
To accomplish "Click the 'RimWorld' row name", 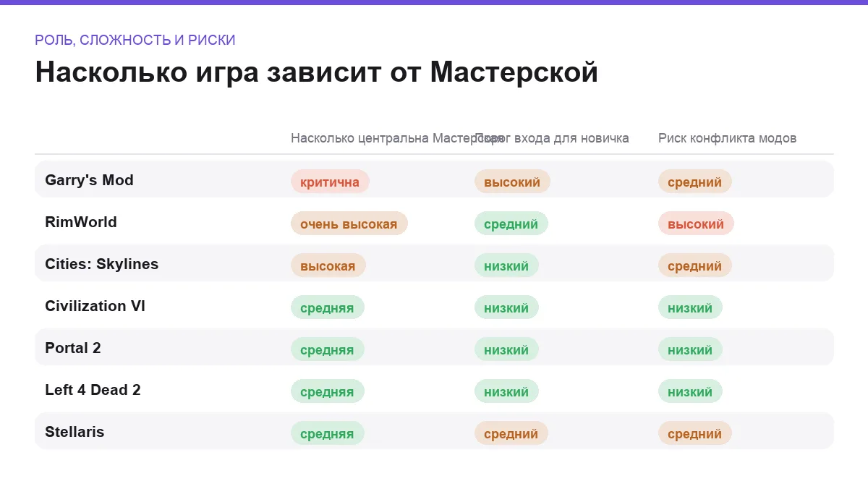I will (81, 222).
